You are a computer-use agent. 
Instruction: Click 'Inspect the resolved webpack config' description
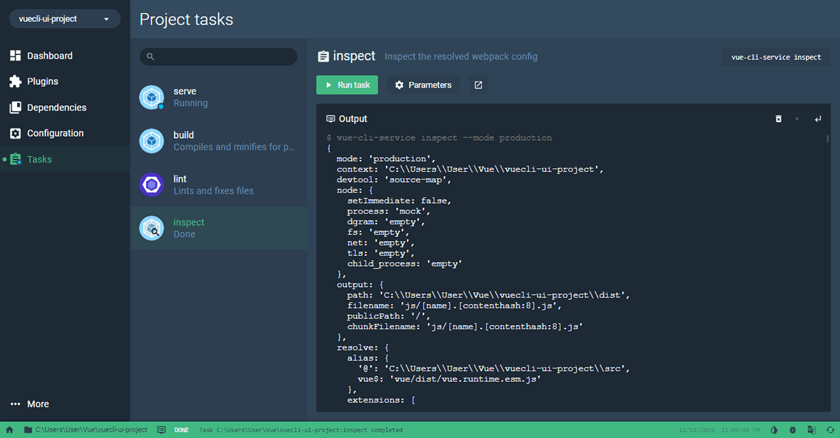[x=461, y=56]
